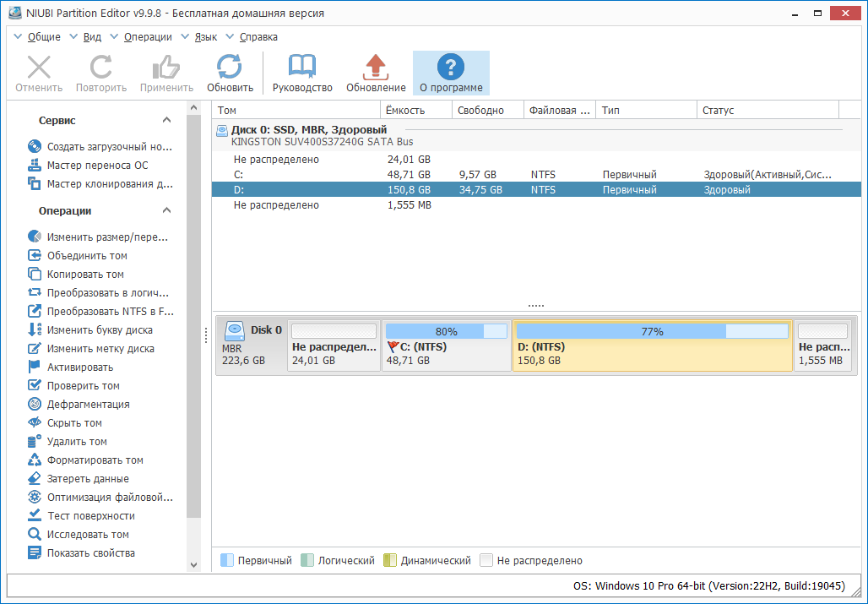
Task: Click the Отменить (undo) toolbar icon
Action: pos(39,68)
